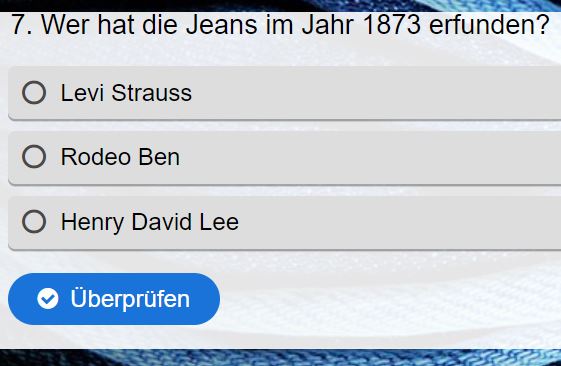Click the "Levi Strauss" answer label text
The width and height of the screenshot is (561, 366).
(x=126, y=93)
